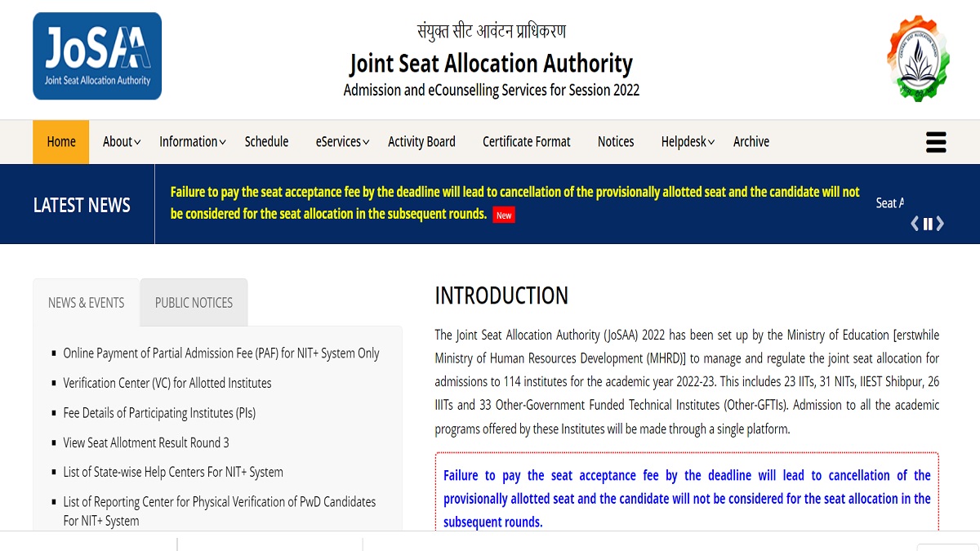Open the hamburger menu icon
The height and width of the screenshot is (551, 980).
(935, 142)
